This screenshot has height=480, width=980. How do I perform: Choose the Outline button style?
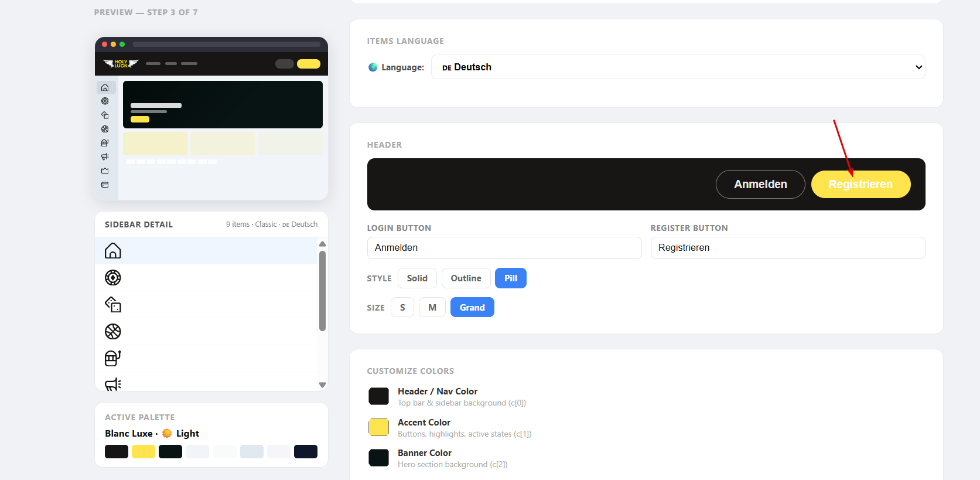tap(466, 278)
